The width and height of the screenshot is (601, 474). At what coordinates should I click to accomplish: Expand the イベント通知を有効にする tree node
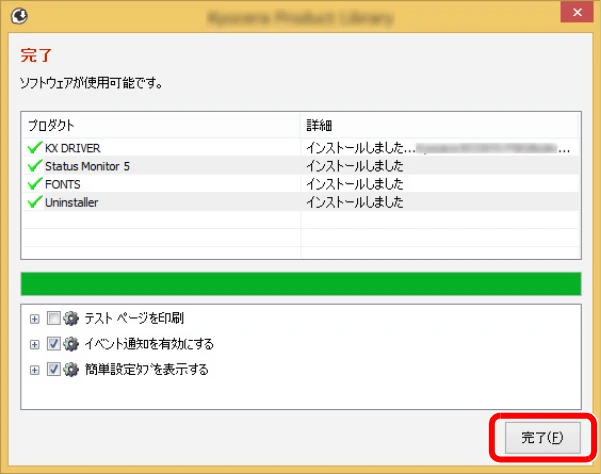point(34,344)
